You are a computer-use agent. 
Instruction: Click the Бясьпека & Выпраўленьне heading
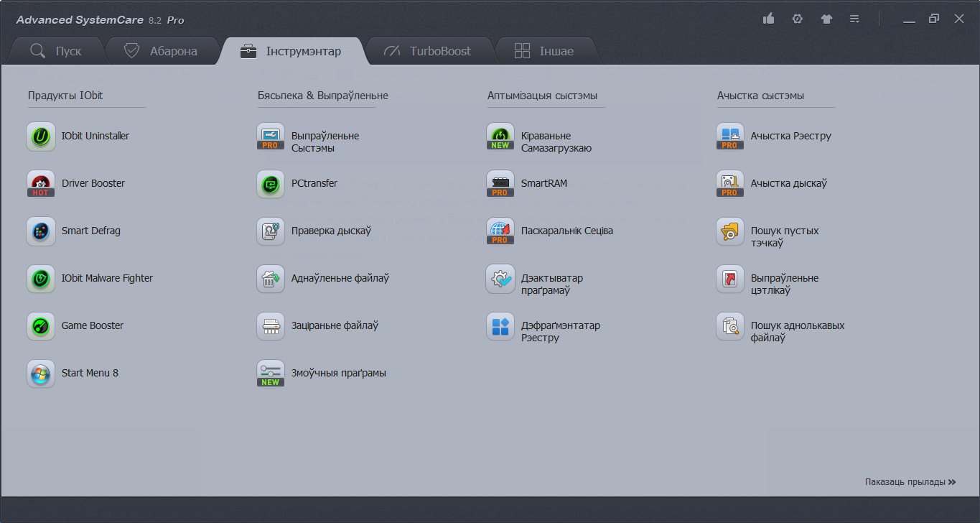coord(323,96)
